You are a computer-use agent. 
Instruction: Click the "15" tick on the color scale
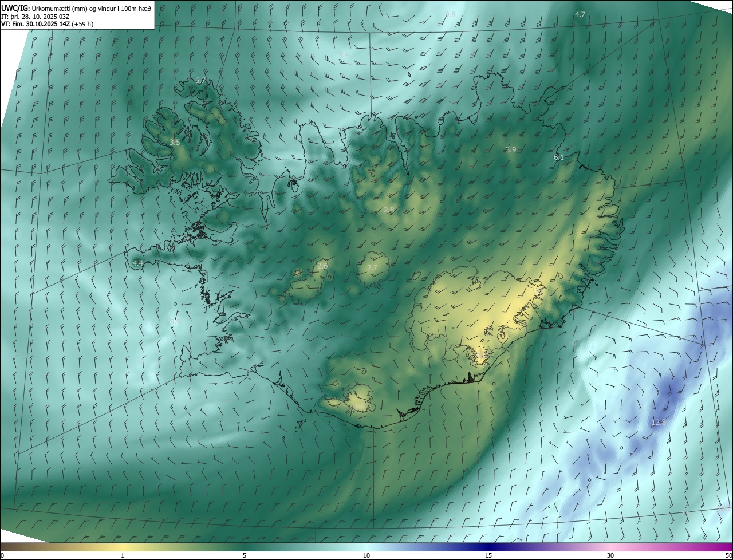coord(488,555)
